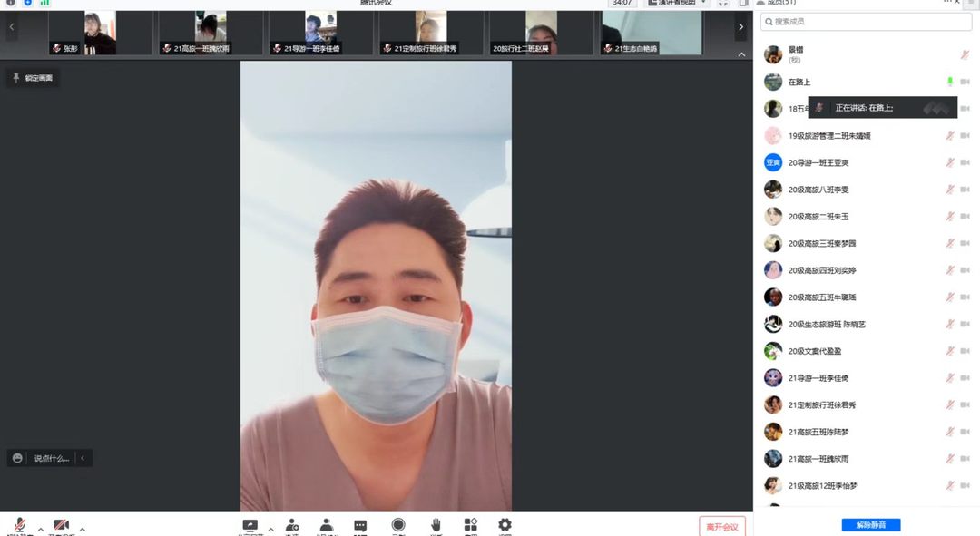Click microphone icon for 21高旅一班魏欣雨
This screenshot has height=536, width=980.
tap(950, 459)
